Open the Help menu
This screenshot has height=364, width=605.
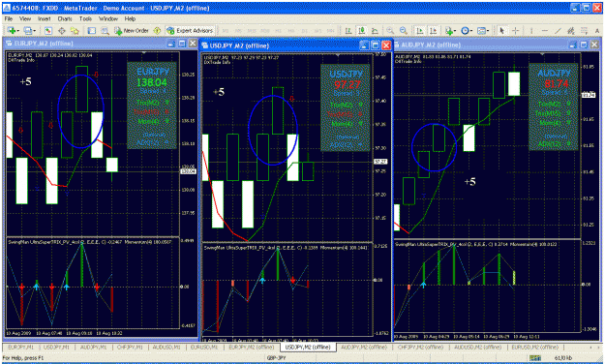pos(130,18)
